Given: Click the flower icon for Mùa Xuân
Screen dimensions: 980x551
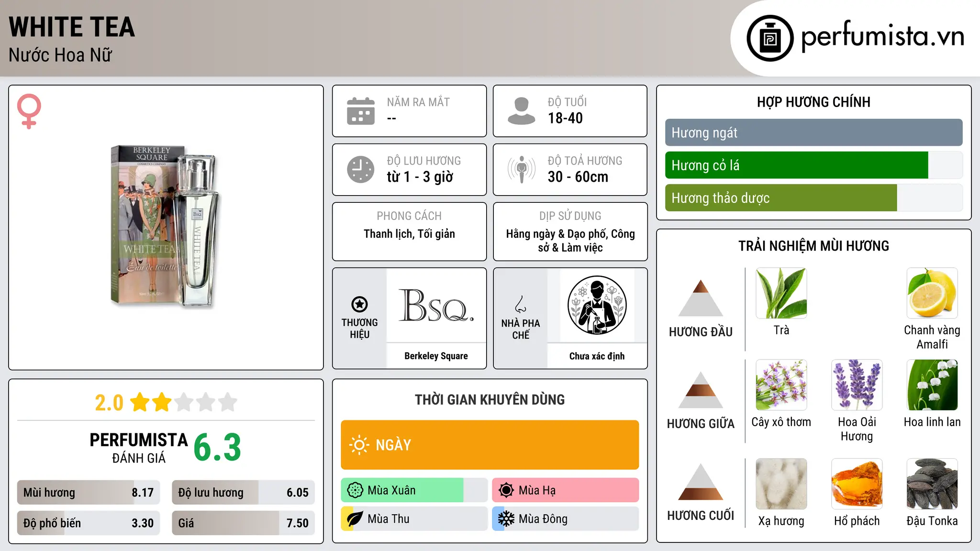Looking at the screenshot, I should click(355, 490).
